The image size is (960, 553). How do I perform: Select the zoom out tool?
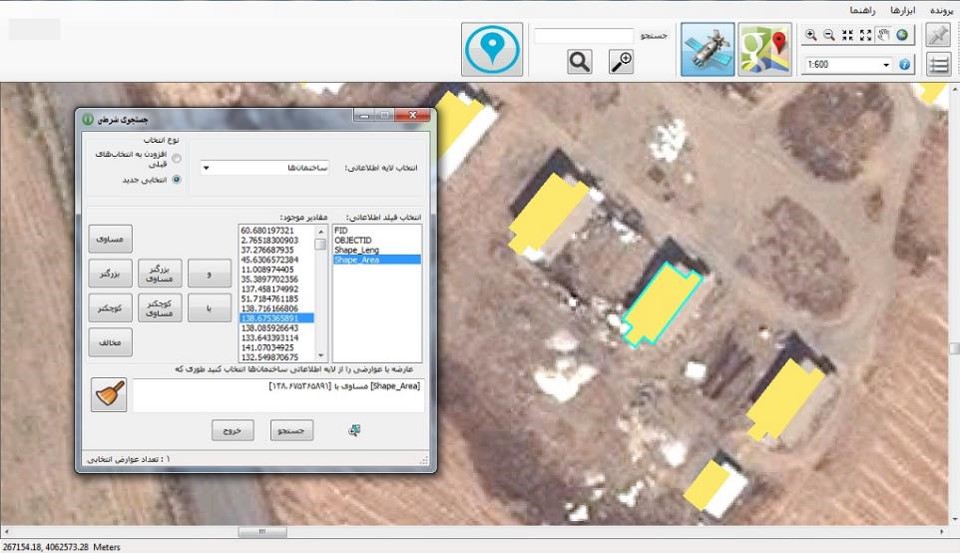[x=829, y=35]
